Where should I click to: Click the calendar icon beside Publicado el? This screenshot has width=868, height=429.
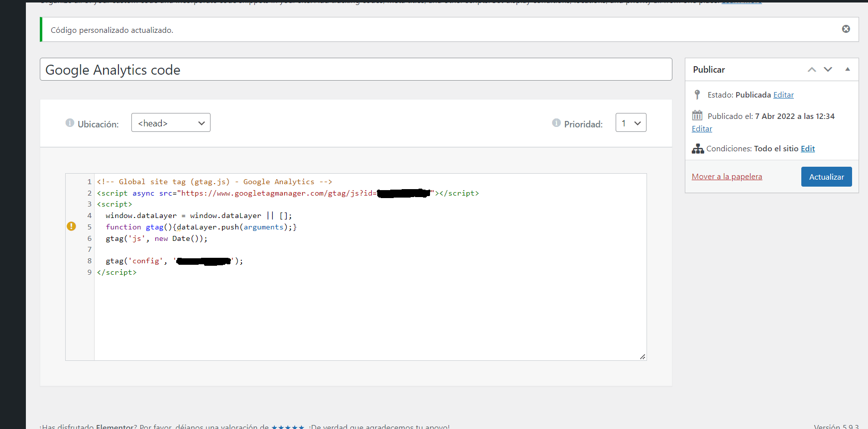tap(697, 115)
